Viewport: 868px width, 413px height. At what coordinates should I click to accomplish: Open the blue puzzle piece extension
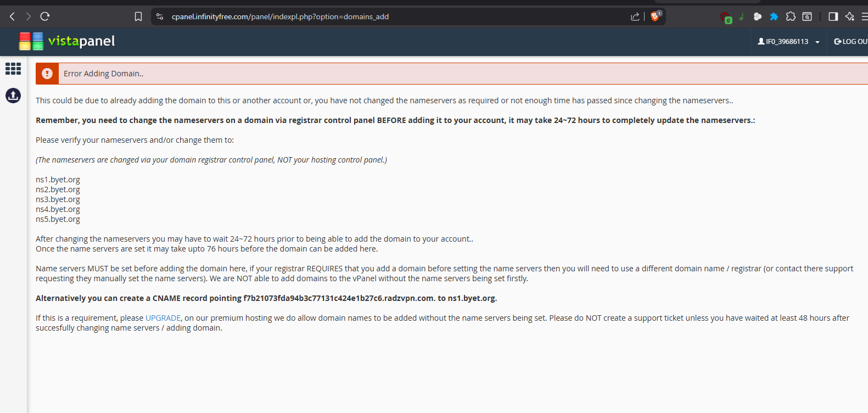pos(774,16)
